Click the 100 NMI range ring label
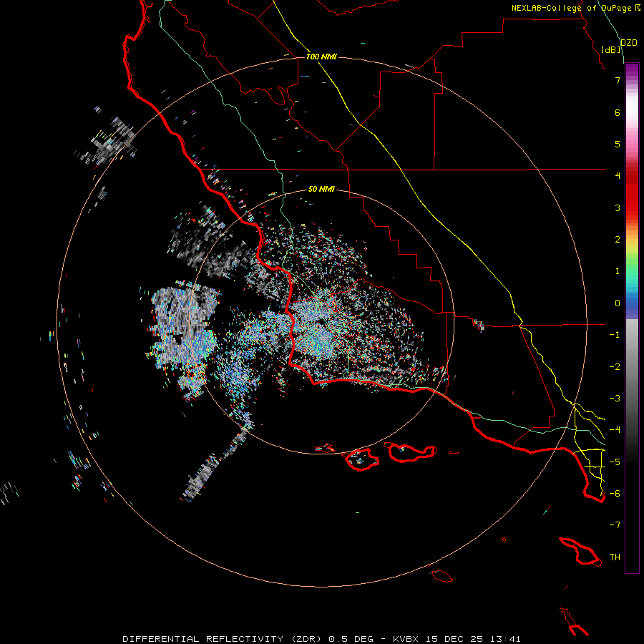The height and width of the screenshot is (644, 644). pos(321,57)
